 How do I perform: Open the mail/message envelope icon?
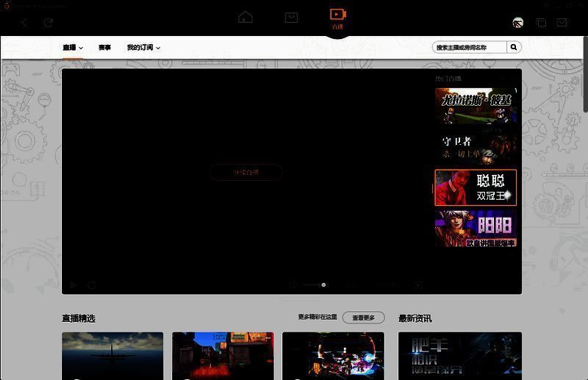pos(562,23)
